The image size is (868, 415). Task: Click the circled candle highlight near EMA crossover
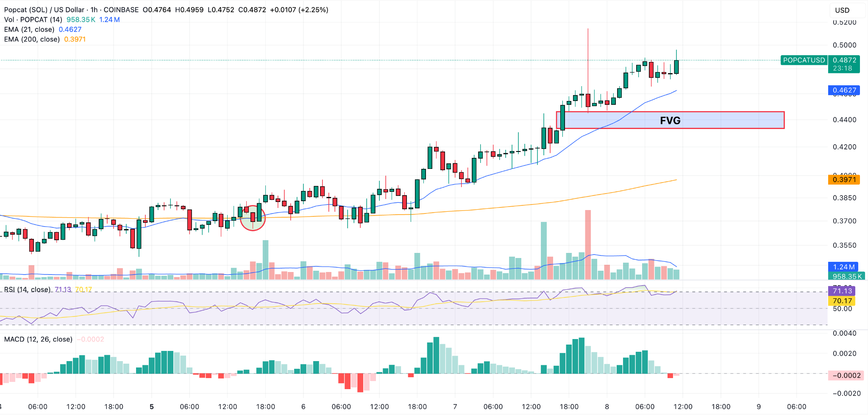click(253, 218)
